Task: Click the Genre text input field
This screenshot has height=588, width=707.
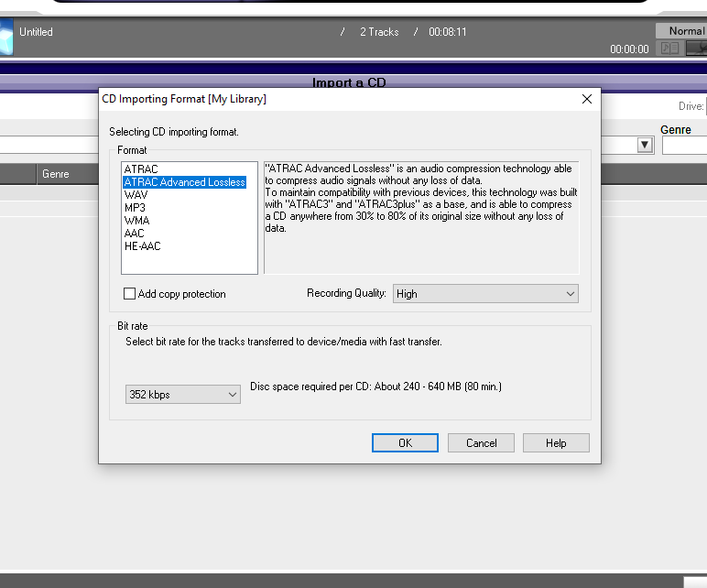Action: pos(684,146)
